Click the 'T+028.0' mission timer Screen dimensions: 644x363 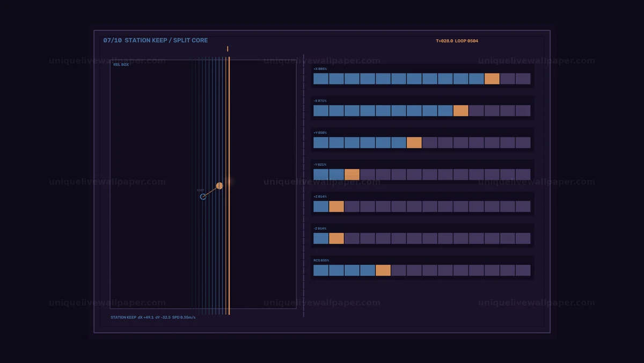[444, 41]
